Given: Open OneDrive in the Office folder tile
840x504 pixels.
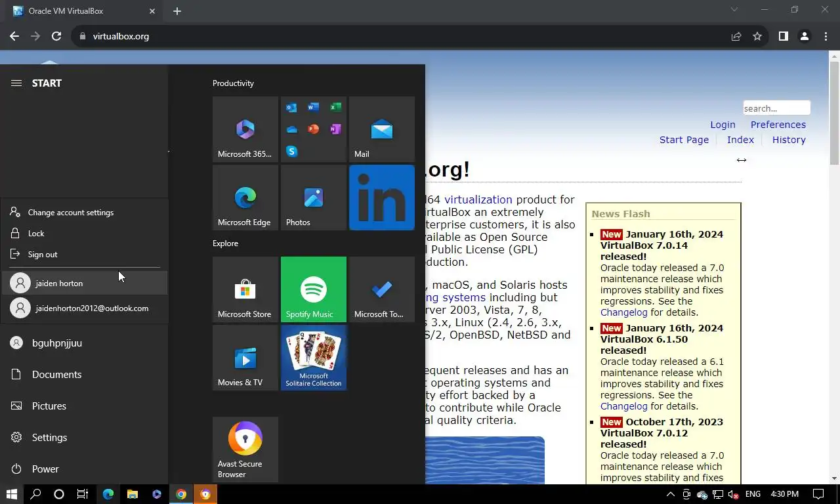Looking at the screenshot, I should click(x=292, y=129).
